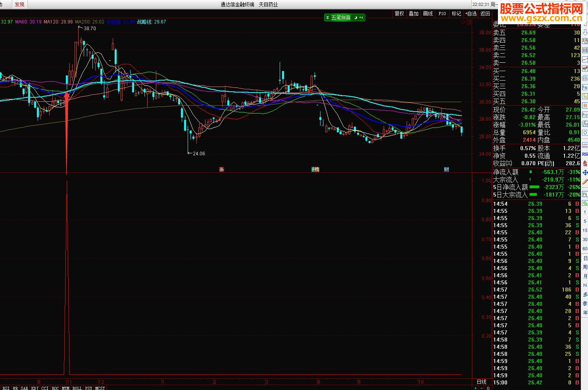Click the 净流入额 -563.1万 row

click(536, 172)
